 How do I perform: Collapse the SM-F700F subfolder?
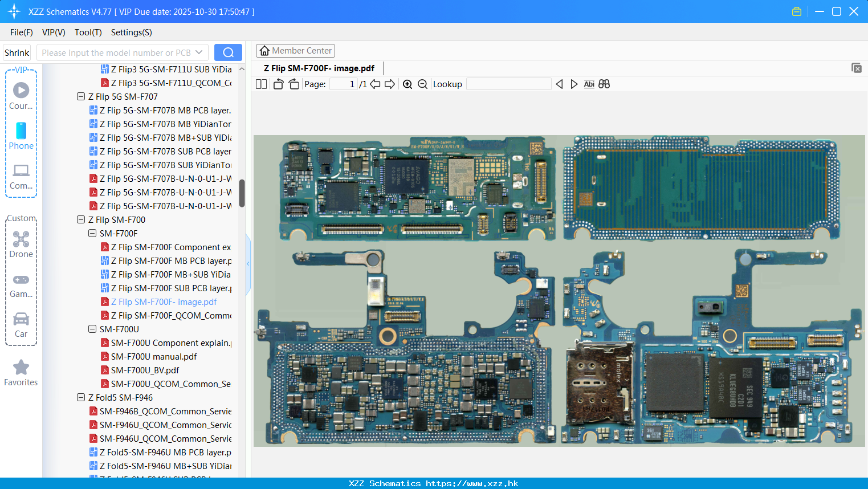(x=92, y=234)
